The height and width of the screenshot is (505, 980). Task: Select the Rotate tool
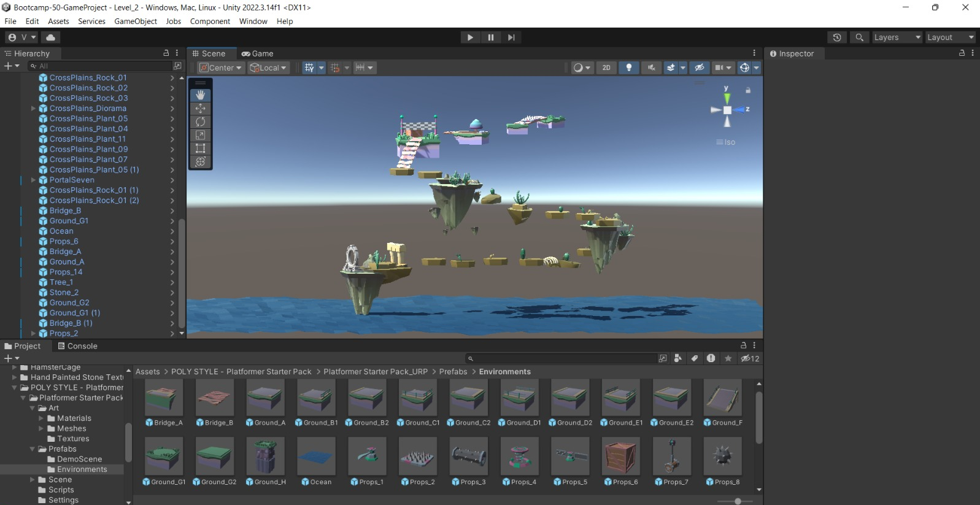200,122
